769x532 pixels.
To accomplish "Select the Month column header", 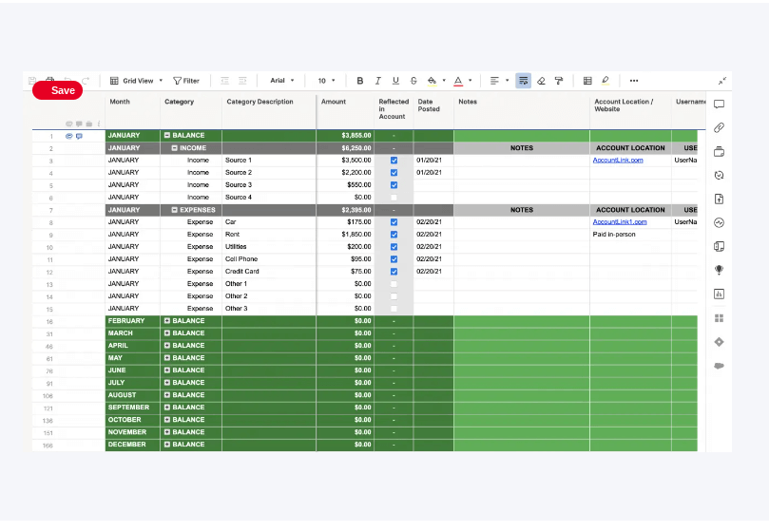I will pos(132,111).
